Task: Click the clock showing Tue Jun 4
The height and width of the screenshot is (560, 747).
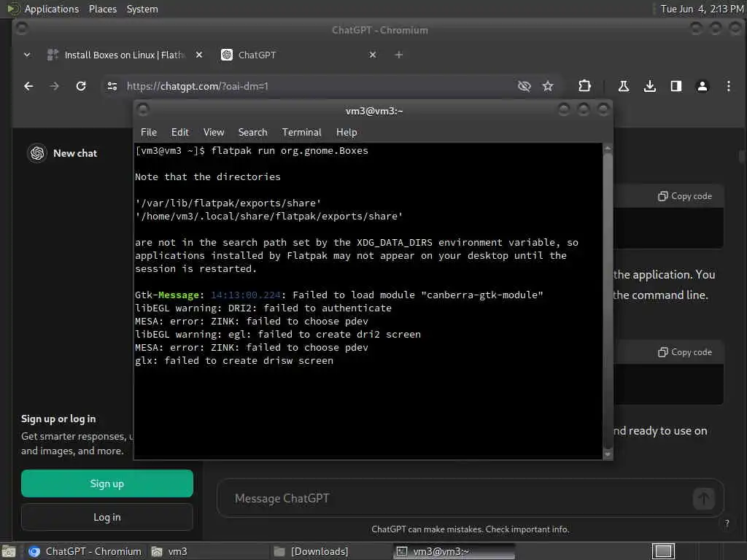Action: tap(701, 9)
